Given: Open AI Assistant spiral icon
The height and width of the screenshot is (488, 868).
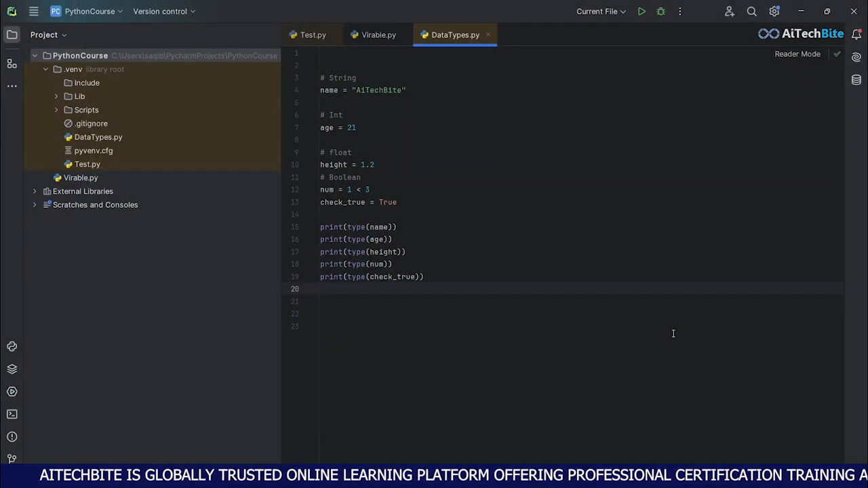Looking at the screenshot, I should pos(856,58).
